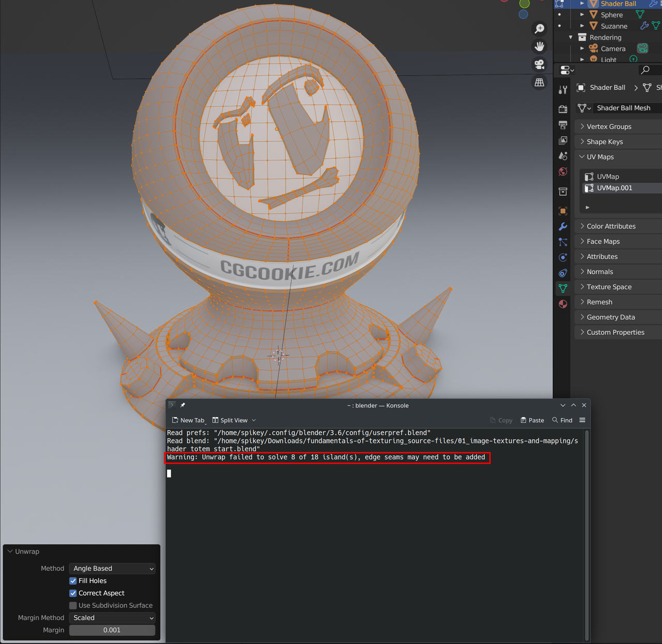662x644 pixels.
Task: Click the Camera data icon in outliner
Action: pyautogui.click(x=642, y=49)
